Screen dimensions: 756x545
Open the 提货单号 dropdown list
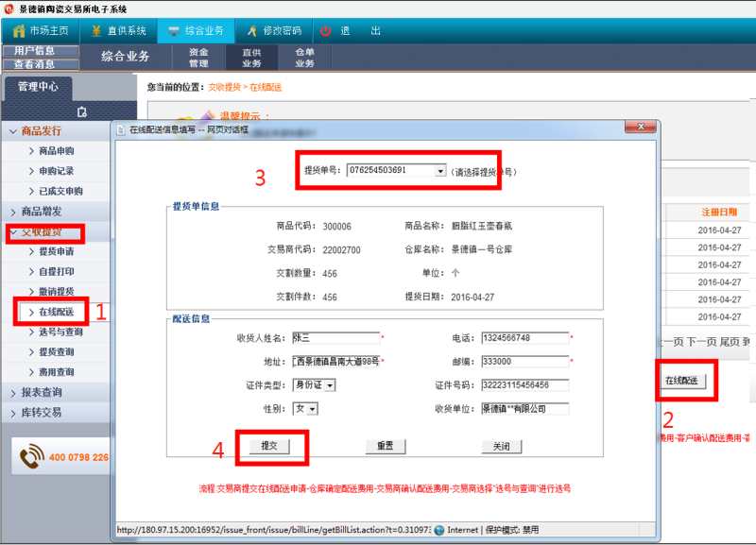tap(439, 171)
